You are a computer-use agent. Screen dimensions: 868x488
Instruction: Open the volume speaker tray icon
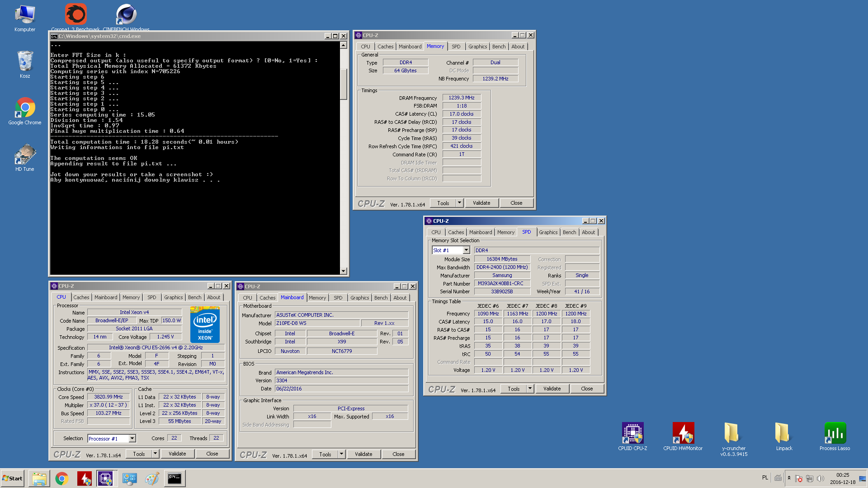[821, 479]
